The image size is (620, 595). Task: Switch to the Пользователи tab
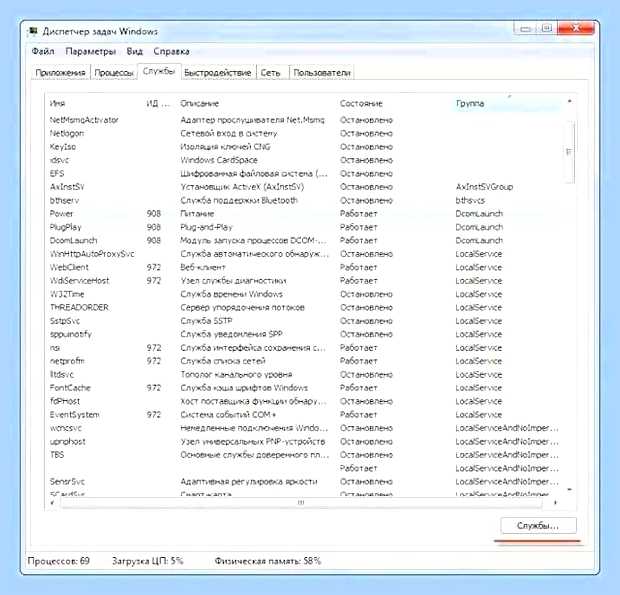coord(321,73)
